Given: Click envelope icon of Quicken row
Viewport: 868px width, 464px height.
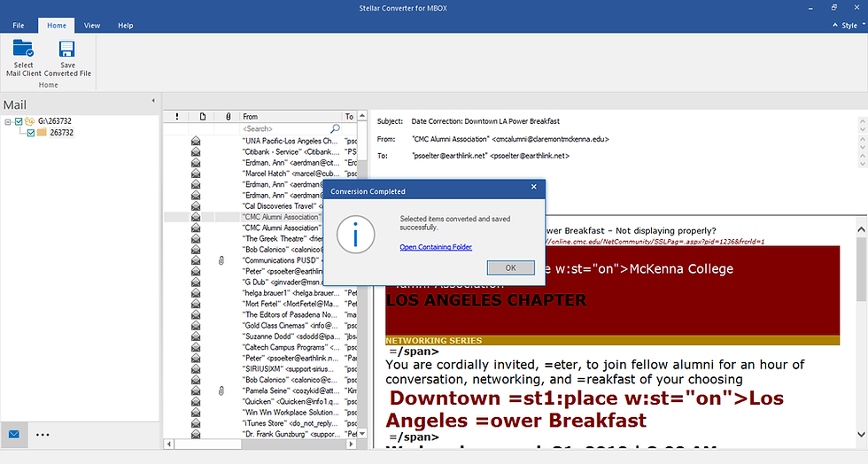Looking at the screenshot, I should coord(196,402).
